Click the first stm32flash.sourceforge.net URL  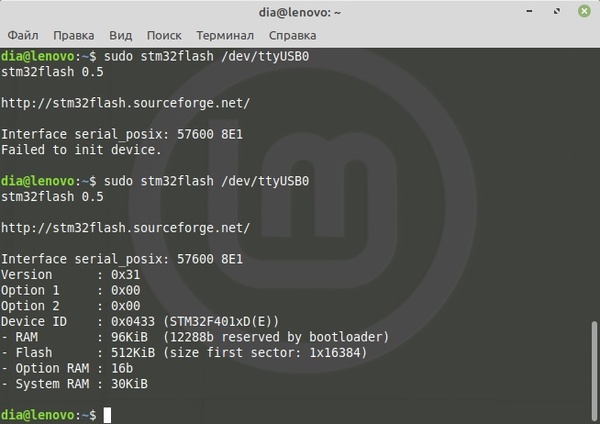coord(125,102)
